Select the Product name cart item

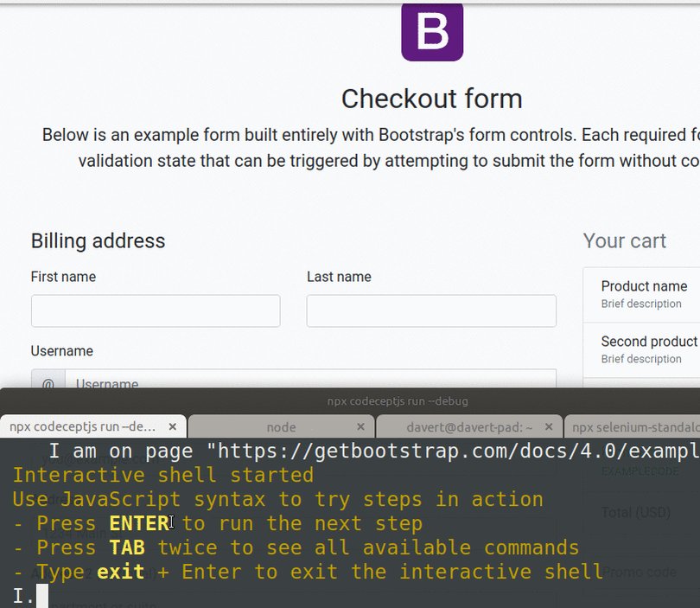(x=641, y=295)
